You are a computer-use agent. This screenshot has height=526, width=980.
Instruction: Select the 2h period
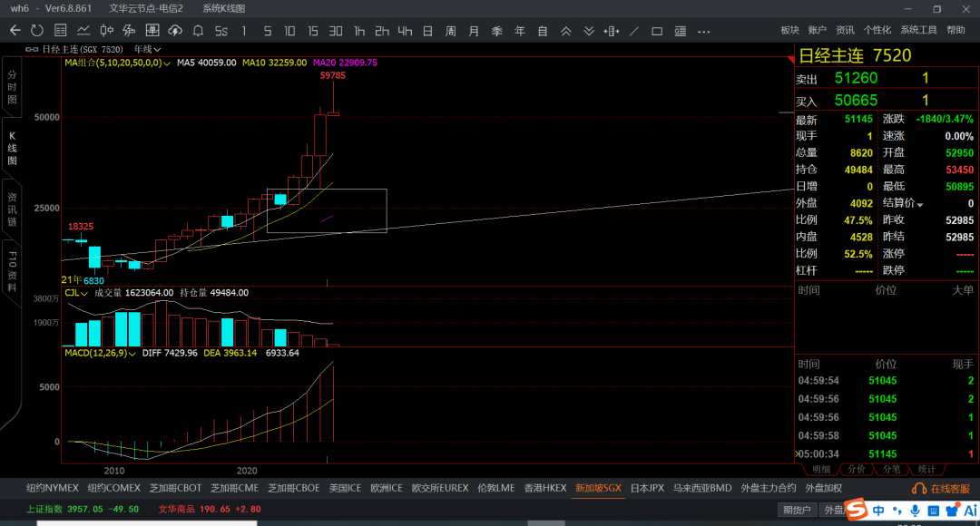tap(382, 31)
